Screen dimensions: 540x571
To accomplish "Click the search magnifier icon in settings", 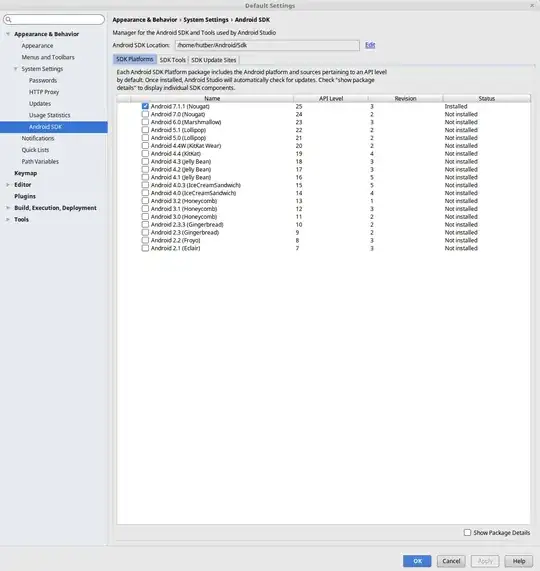I will 9,20.
